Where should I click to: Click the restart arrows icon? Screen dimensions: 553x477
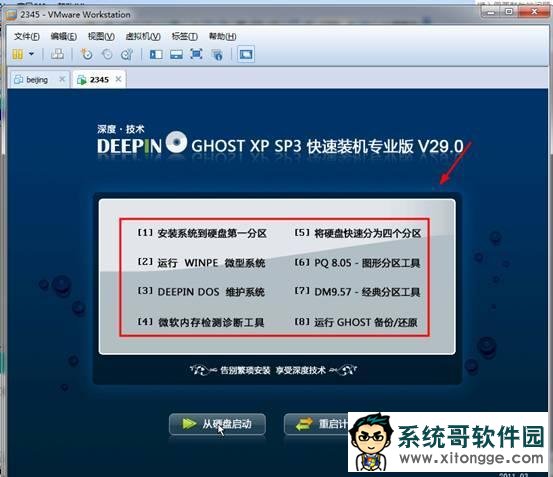pos(304,424)
